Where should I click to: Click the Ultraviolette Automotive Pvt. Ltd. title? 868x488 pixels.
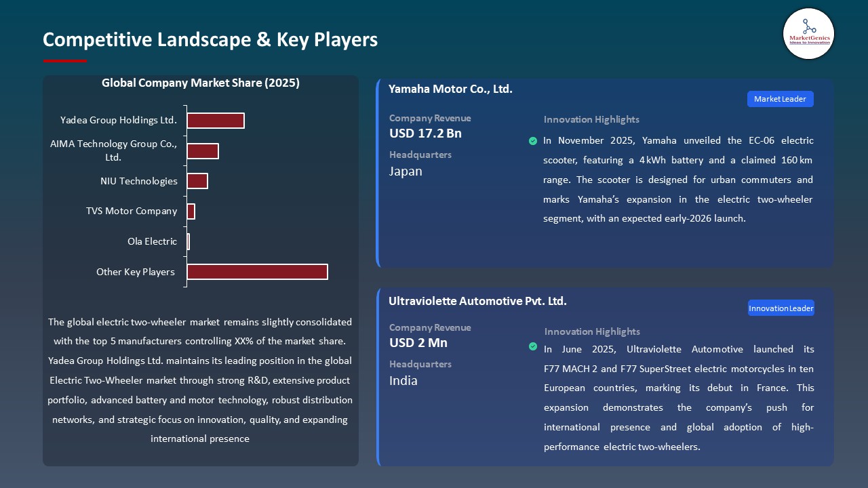pos(477,301)
